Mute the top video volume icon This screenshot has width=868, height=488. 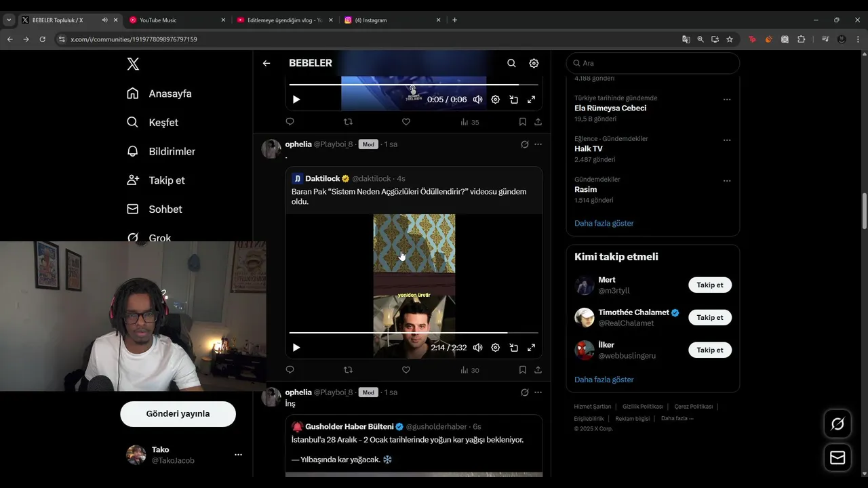pos(478,100)
